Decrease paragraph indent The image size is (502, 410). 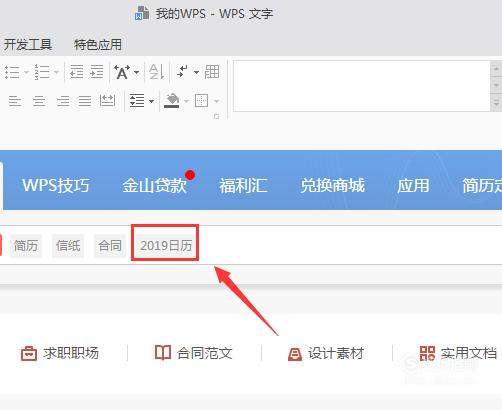[x=76, y=72]
